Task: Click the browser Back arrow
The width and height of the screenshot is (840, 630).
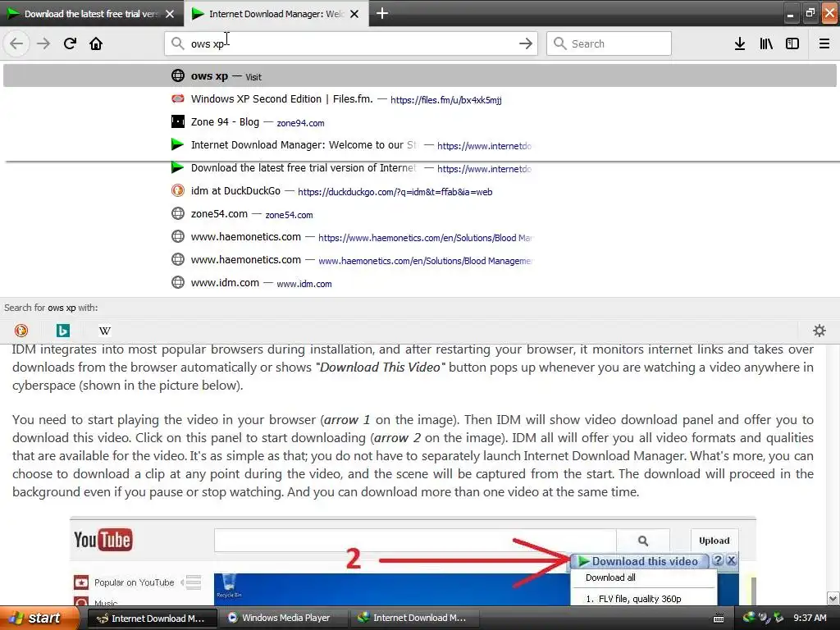Action: click(16, 43)
